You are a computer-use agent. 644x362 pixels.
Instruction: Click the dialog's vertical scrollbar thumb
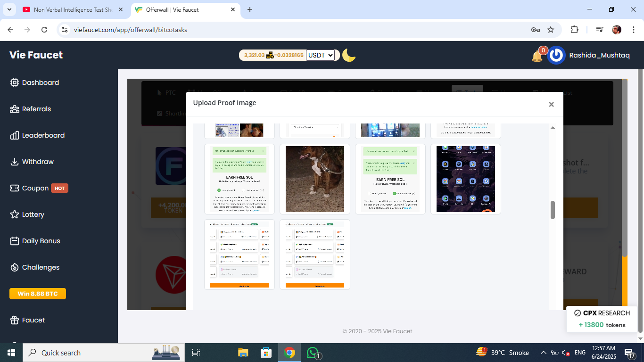pos(553,210)
